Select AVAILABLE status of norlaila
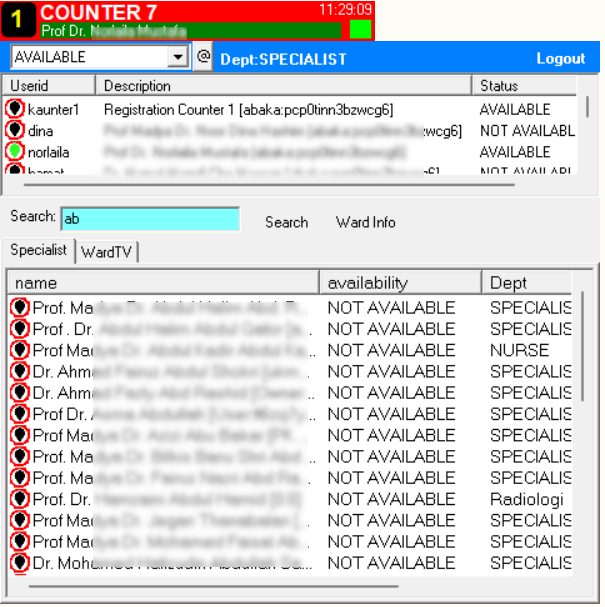Screen dimensions: 605x607 click(x=515, y=152)
